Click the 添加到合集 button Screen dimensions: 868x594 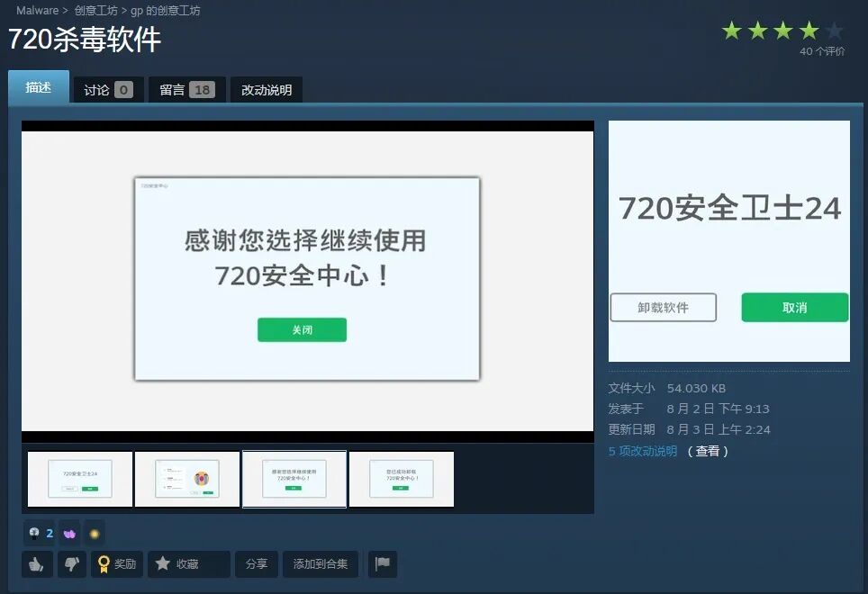coord(321,564)
